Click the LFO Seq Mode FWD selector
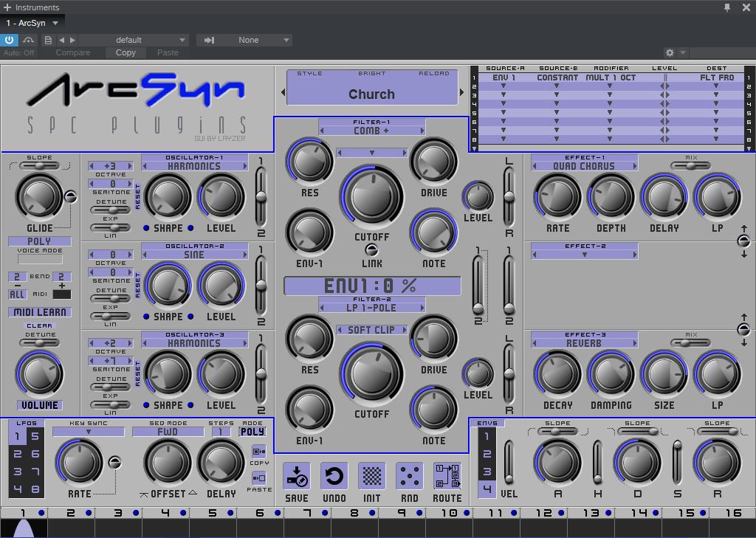The image size is (756, 538). [x=168, y=432]
